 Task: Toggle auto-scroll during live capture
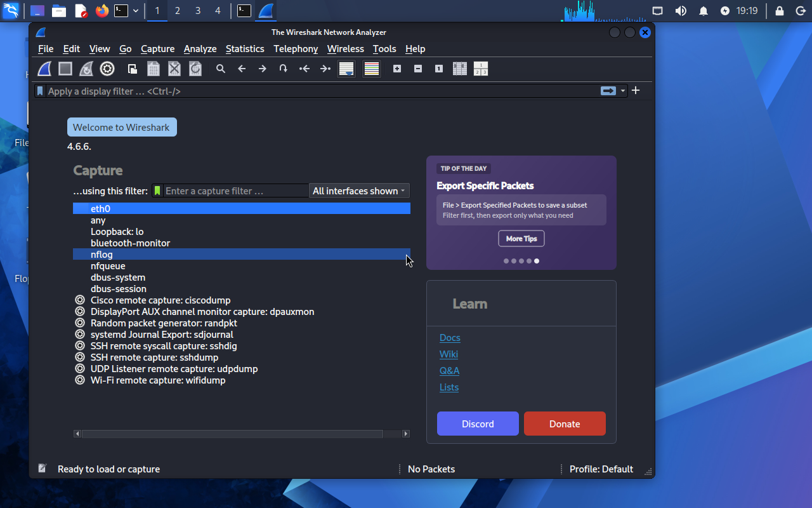coord(346,69)
